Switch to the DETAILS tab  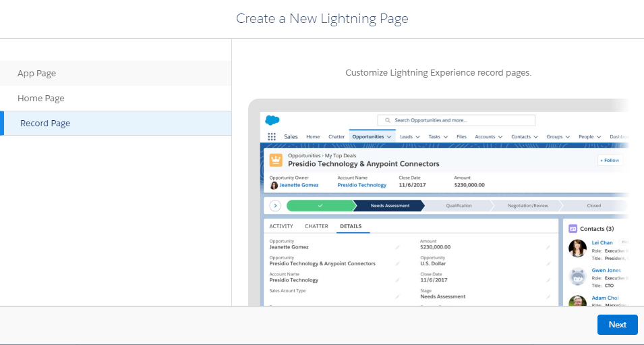pos(351,226)
